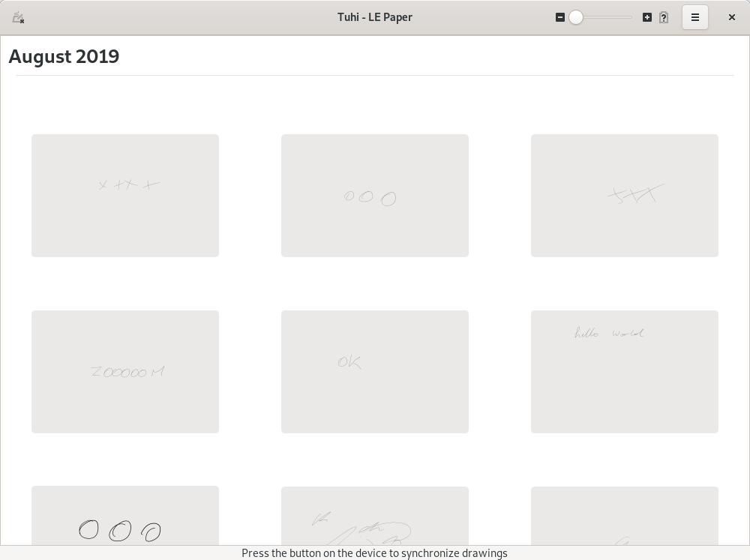Decrease thumbnail zoom with minus icon

[560, 18]
